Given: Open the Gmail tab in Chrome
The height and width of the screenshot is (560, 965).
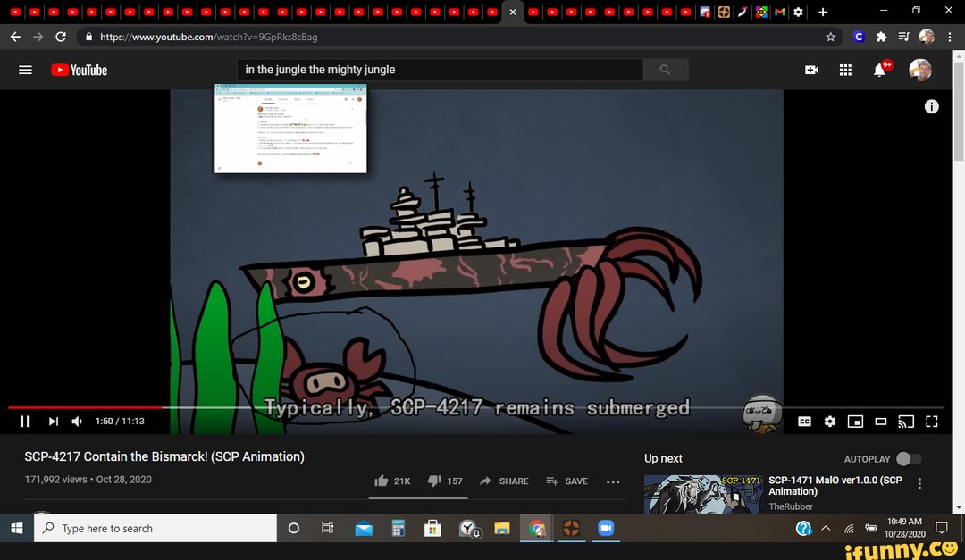Looking at the screenshot, I should pyautogui.click(x=780, y=12).
